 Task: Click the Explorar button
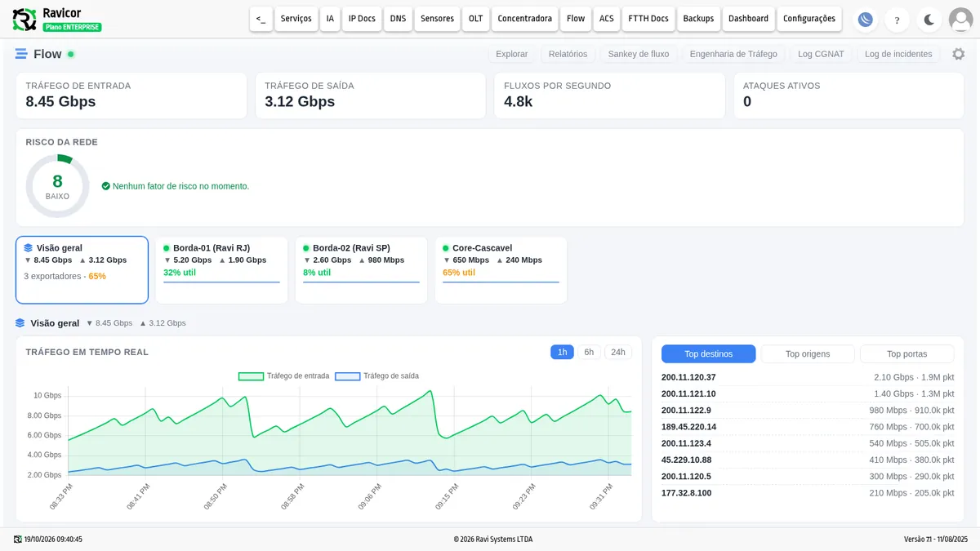[x=512, y=54]
